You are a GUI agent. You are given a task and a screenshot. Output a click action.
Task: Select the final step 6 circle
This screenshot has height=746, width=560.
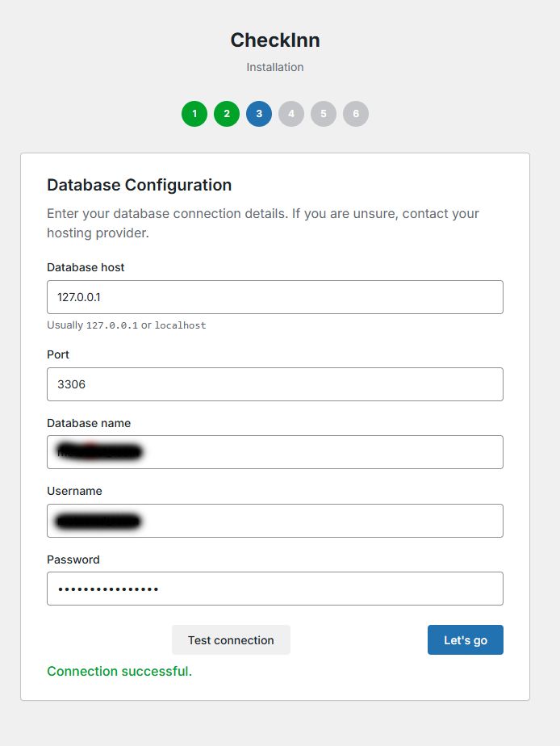(x=356, y=114)
